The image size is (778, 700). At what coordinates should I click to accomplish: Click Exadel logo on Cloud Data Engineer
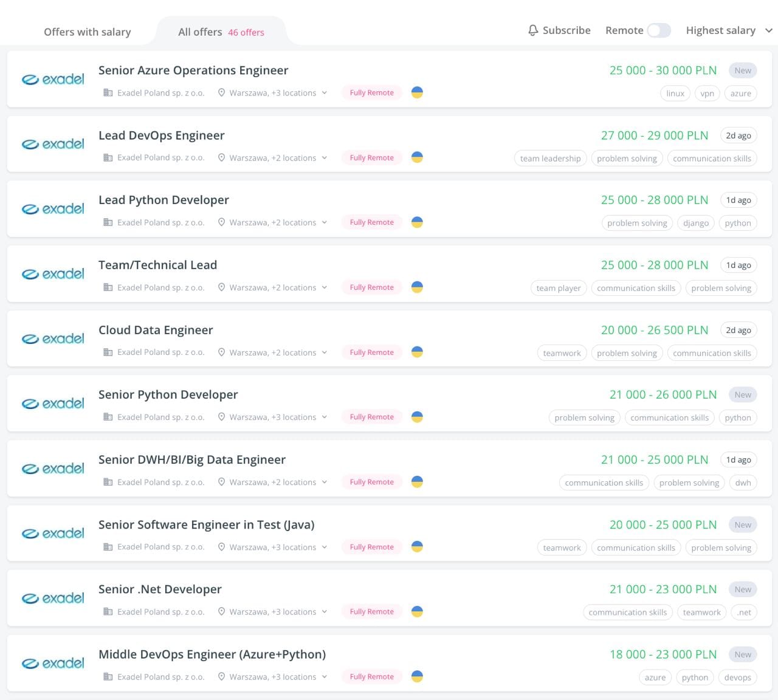pos(53,338)
